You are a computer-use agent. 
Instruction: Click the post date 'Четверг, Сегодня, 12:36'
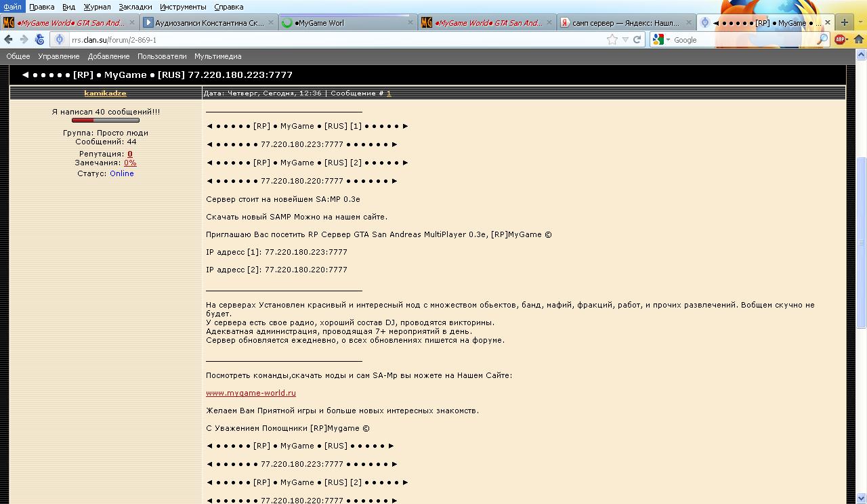274,93
